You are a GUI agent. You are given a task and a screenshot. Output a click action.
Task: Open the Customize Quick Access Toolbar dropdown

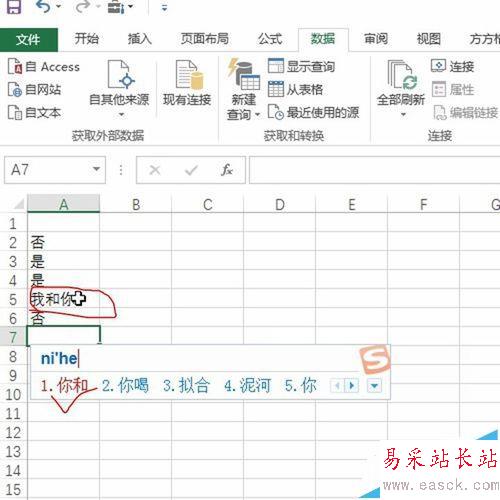[x=164, y=7]
